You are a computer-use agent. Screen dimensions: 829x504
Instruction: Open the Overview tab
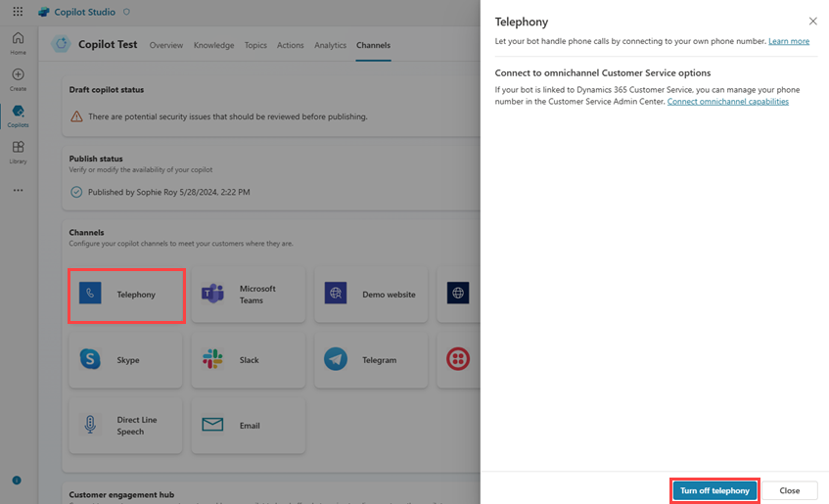[x=166, y=45]
